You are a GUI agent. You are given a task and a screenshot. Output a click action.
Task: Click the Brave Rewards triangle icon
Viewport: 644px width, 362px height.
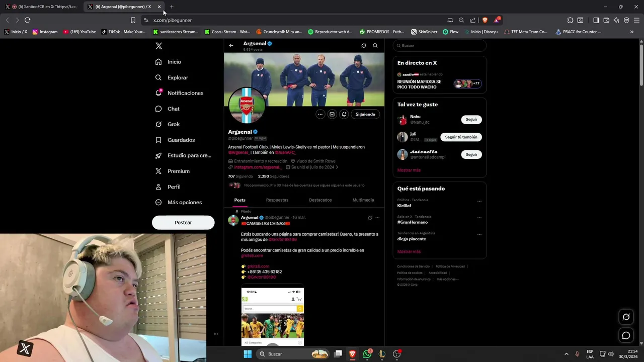497,20
